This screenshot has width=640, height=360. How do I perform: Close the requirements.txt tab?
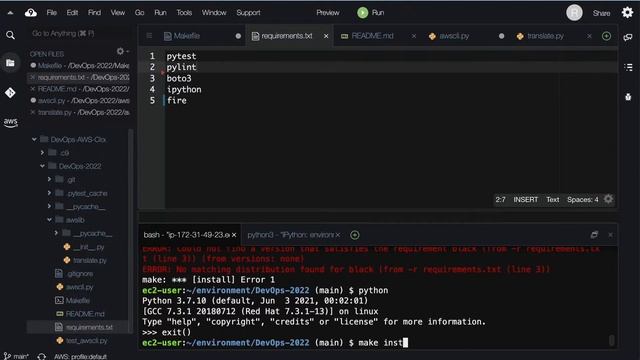[x=326, y=36]
